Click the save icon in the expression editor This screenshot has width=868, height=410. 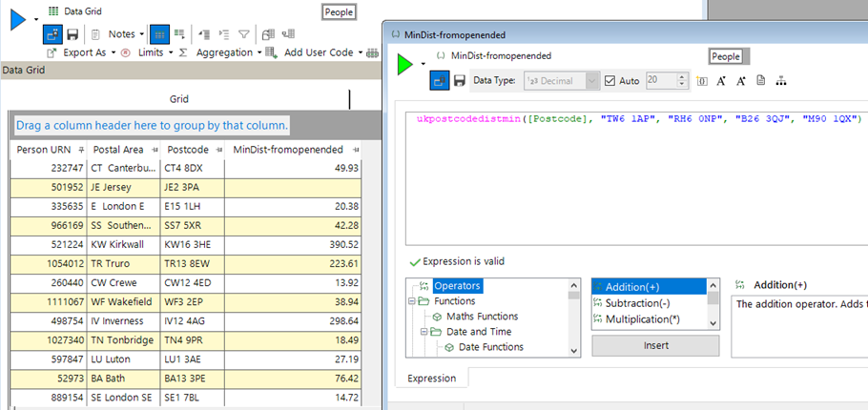(459, 81)
